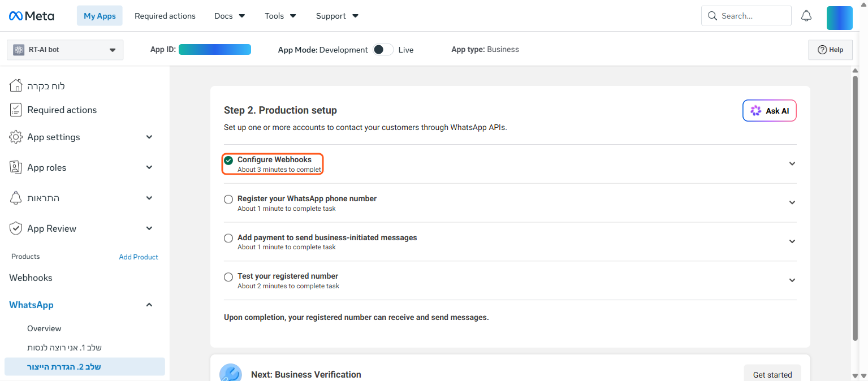The image size is (868, 381).
Task: Open the Docs dropdown menu
Action: (230, 16)
